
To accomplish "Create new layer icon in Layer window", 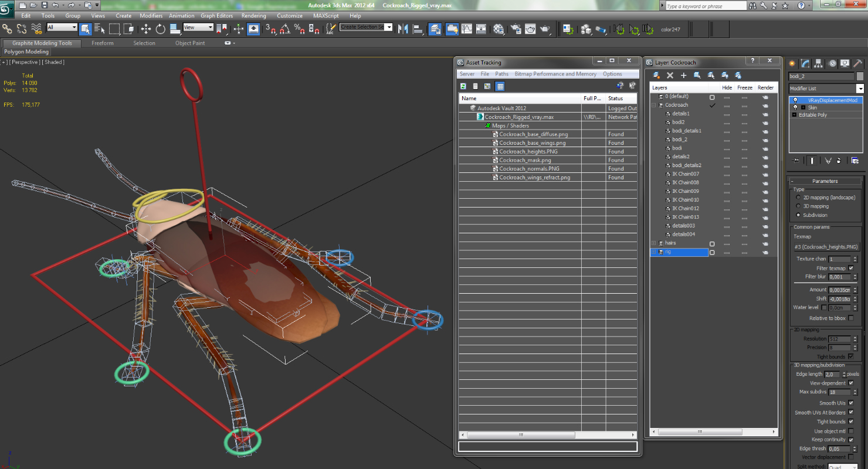I will click(657, 75).
